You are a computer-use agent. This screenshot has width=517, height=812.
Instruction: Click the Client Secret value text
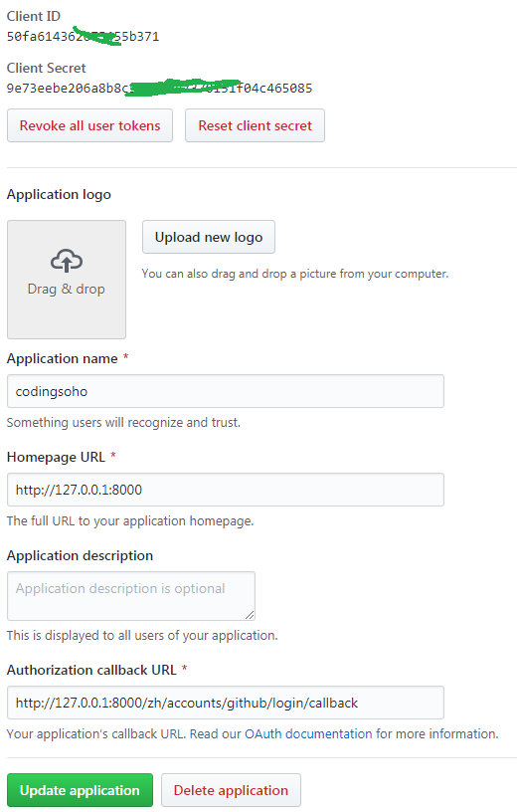(x=159, y=88)
